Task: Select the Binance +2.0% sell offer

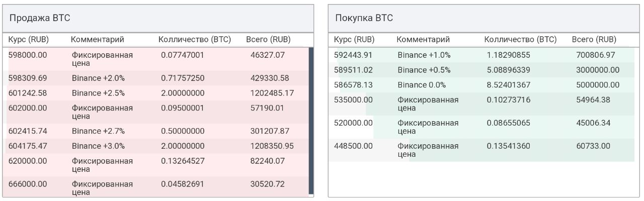Action: 155,78
